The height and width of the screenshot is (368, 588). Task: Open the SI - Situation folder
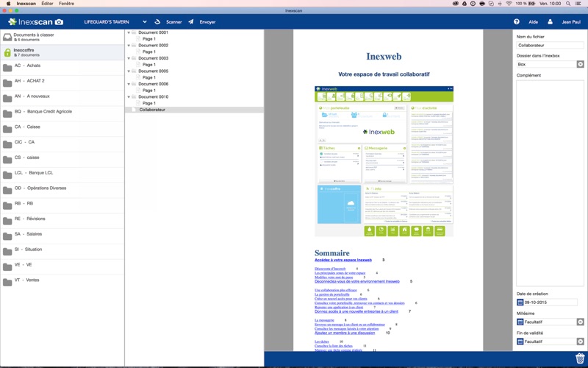coord(62,252)
